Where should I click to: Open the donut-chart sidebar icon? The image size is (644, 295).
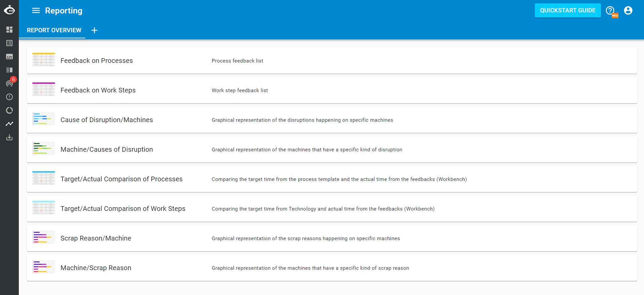tap(9, 110)
